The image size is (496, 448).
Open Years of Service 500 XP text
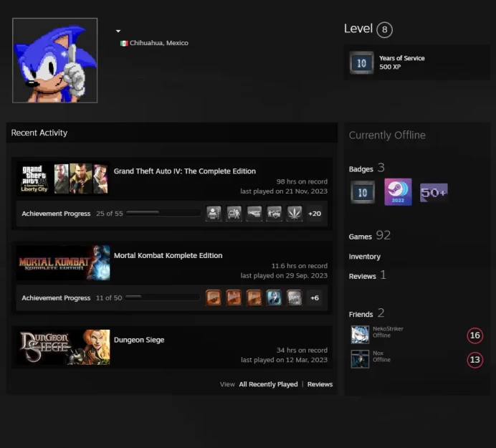(x=401, y=62)
